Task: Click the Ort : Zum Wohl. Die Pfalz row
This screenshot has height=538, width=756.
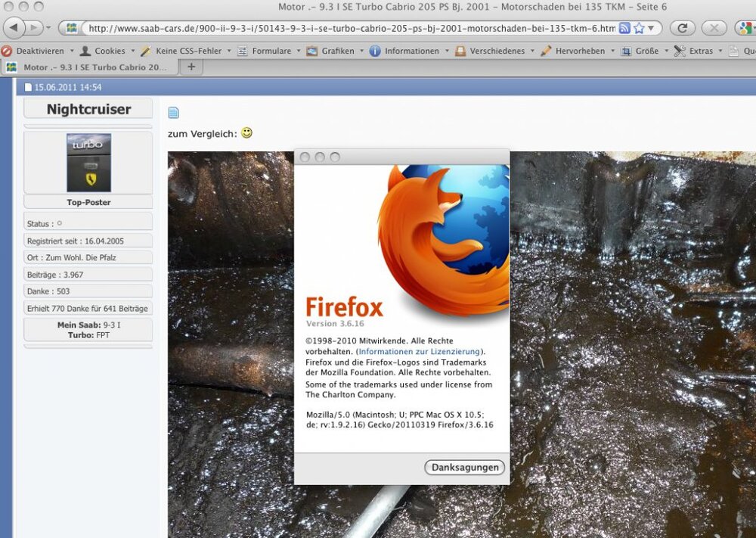Action: (88, 258)
